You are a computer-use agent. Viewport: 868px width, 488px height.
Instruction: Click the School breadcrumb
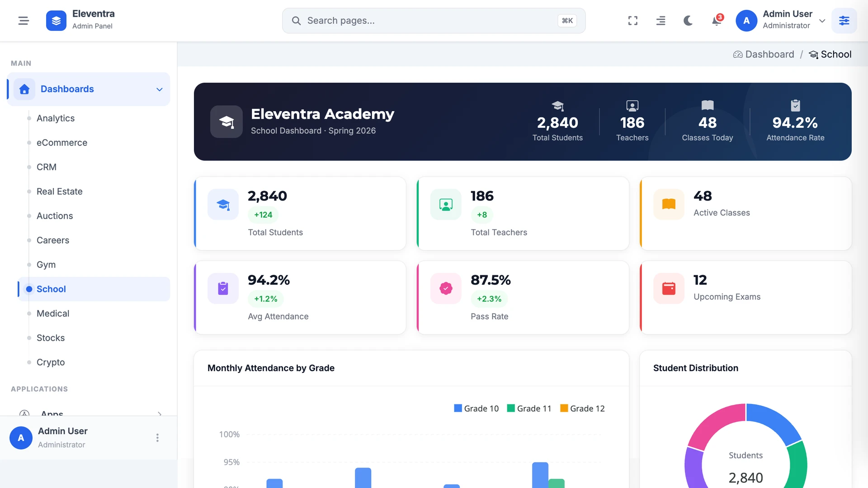(x=836, y=54)
